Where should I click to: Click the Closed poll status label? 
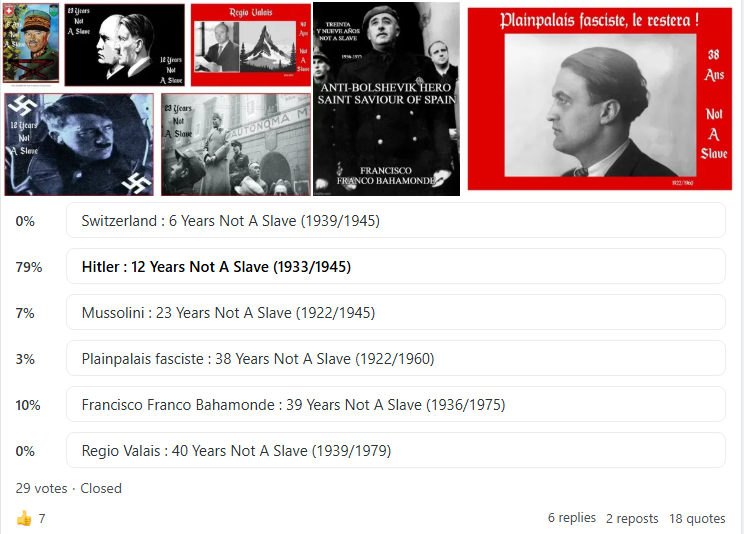pyautogui.click(x=101, y=488)
